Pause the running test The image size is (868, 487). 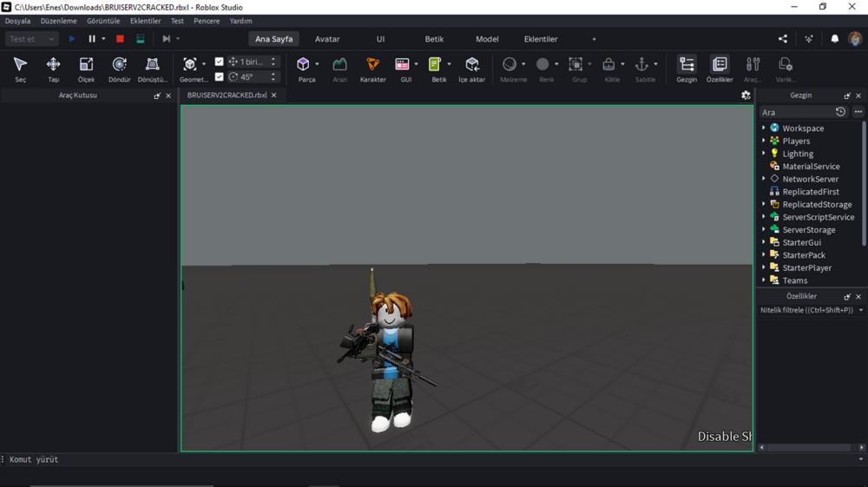click(92, 39)
